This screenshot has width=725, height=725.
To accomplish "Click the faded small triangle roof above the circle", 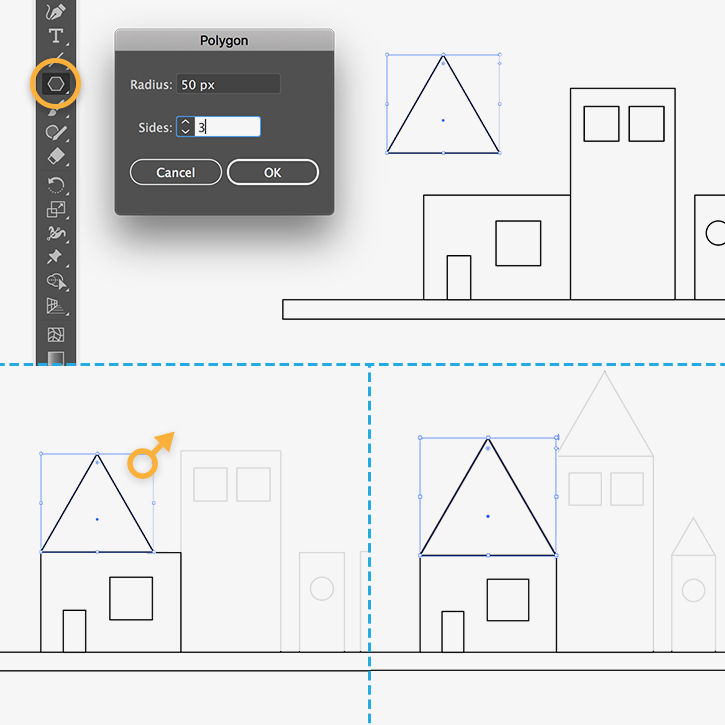I will [x=693, y=541].
